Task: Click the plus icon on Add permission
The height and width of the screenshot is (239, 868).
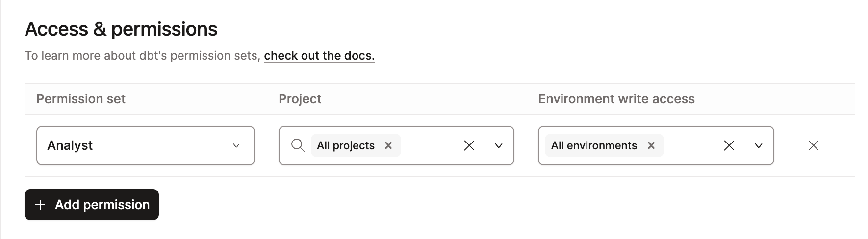Action: point(41,205)
